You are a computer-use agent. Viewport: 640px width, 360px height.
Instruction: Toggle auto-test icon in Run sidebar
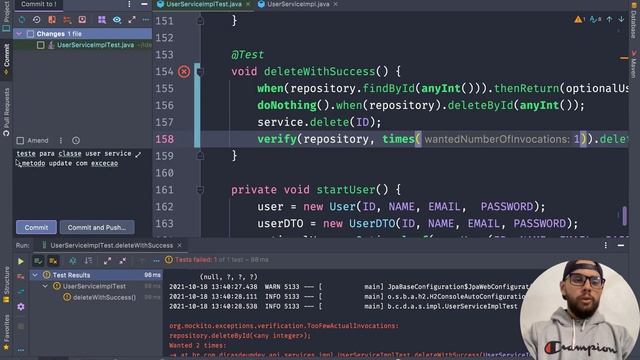(20, 292)
